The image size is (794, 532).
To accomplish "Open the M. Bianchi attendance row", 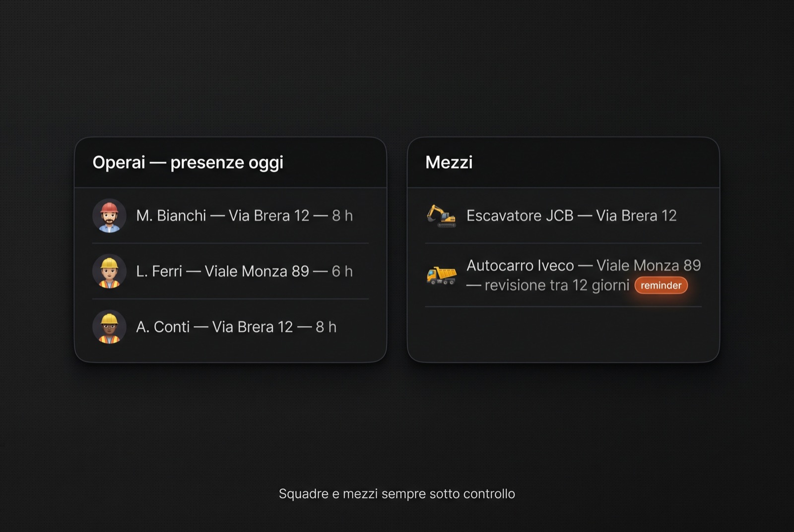I will 230,216.
